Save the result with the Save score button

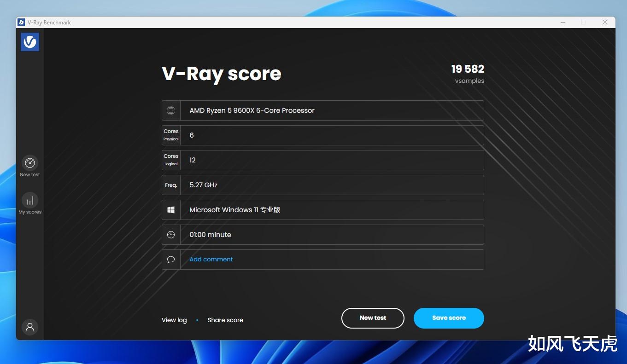[449, 318]
